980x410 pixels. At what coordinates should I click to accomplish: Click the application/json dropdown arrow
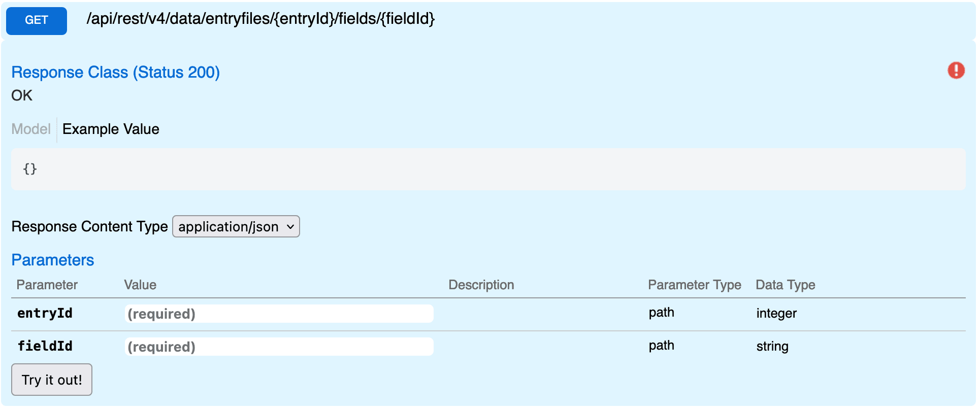pos(290,227)
